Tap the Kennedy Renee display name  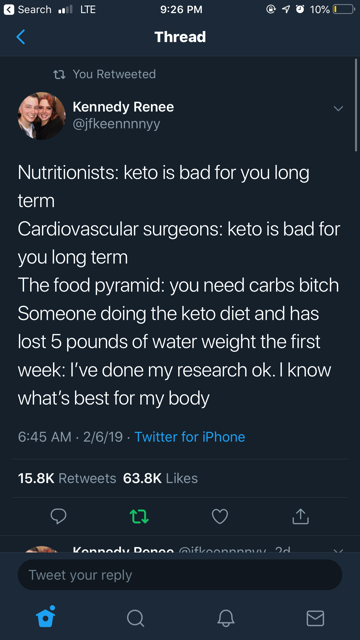click(x=123, y=107)
